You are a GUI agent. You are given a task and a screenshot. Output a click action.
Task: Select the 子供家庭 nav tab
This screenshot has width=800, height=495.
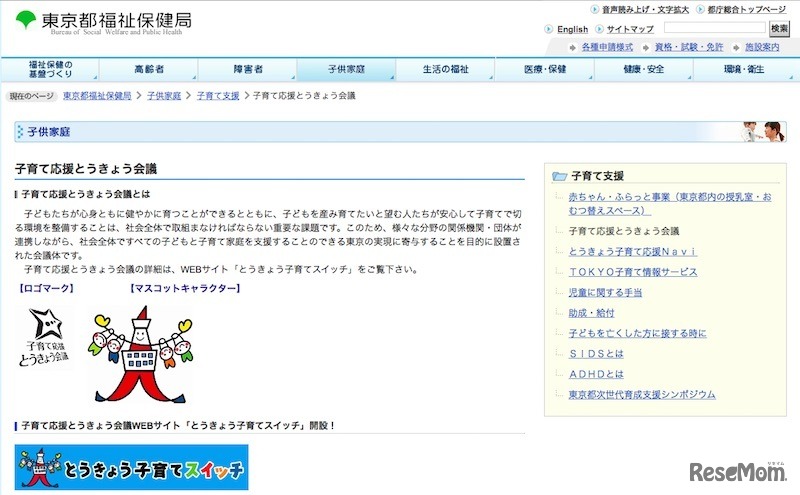coord(346,69)
